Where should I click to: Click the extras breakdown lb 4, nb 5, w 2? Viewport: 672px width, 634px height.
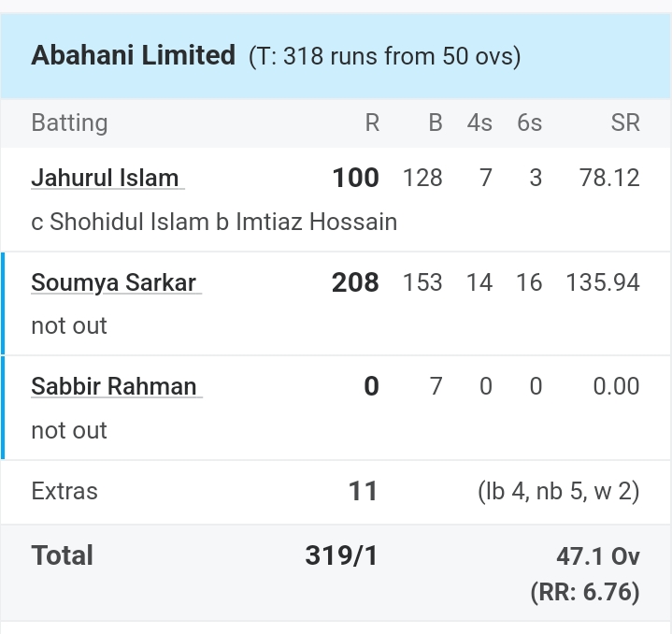coord(559,491)
